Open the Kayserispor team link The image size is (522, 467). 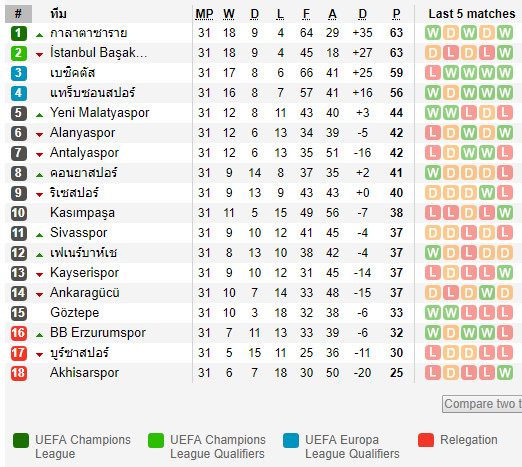click(84, 273)
